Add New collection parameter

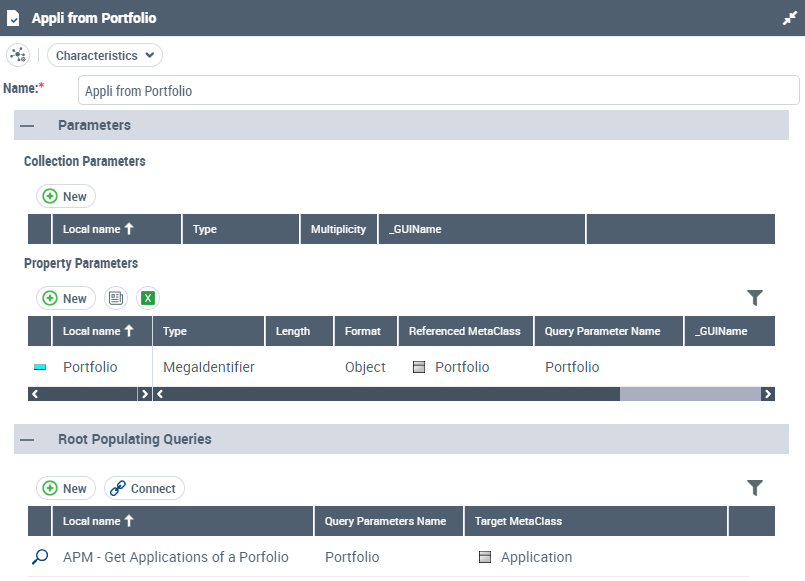point(66,197)
